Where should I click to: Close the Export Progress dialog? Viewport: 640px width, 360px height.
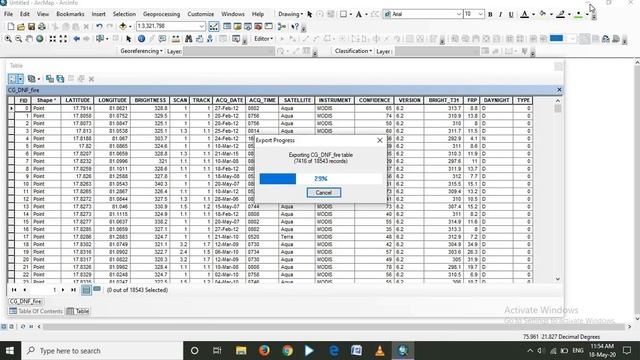pyautogui.click(x=380, y=140)
